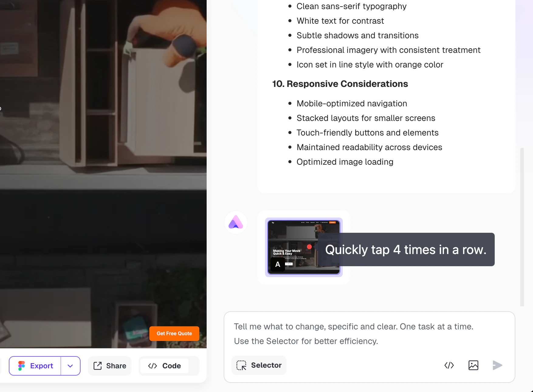Send the message with the arrow icon
This screenshot has width=533, height=392.
(497, 365)
